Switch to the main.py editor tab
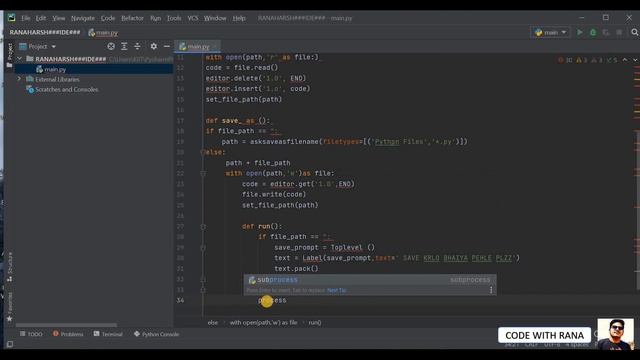640x360 pixels. pos(198,47)
